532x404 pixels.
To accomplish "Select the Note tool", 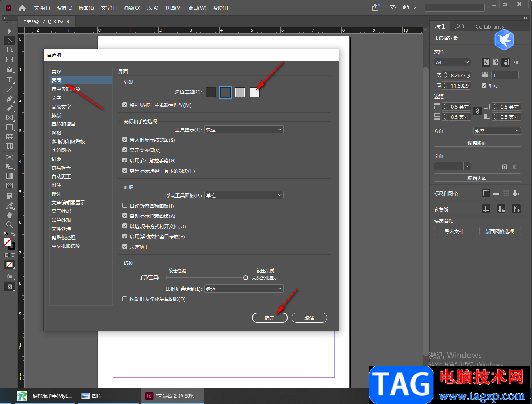I will pos(10,196).
